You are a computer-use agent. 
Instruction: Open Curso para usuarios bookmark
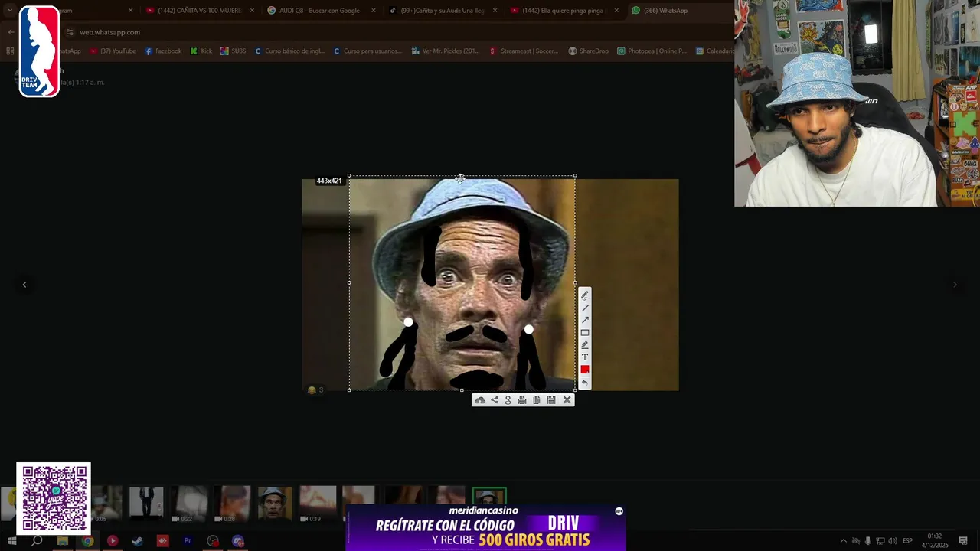[367, 51]
